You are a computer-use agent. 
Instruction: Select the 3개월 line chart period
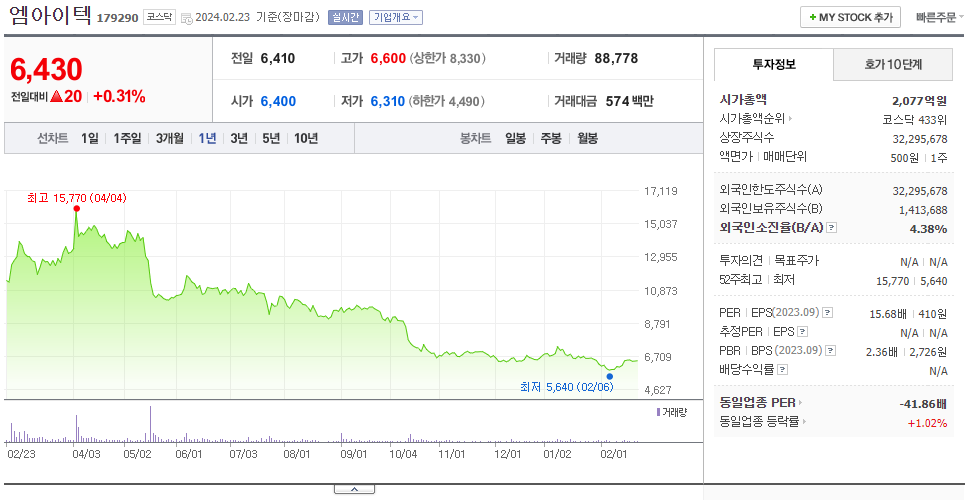170,138
